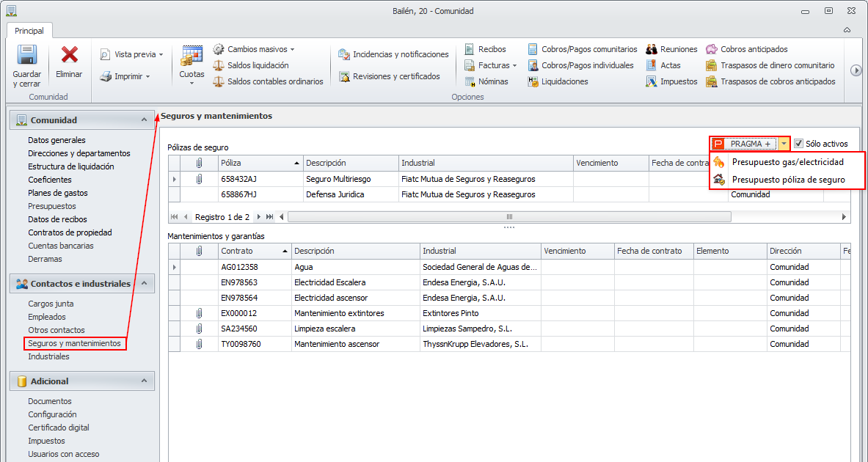
Task: Choose Presupuesto póliza de seguro
Action: [788, 180]
